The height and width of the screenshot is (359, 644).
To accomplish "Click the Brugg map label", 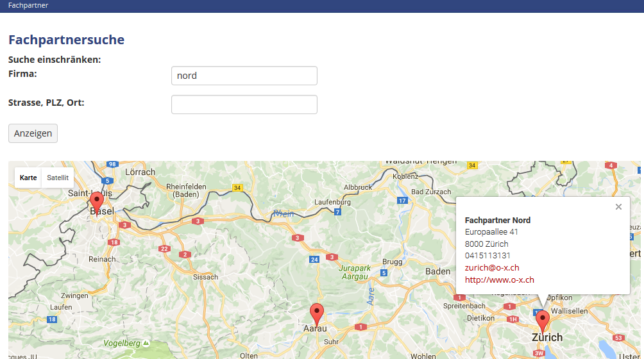I will tap(392, 262).
